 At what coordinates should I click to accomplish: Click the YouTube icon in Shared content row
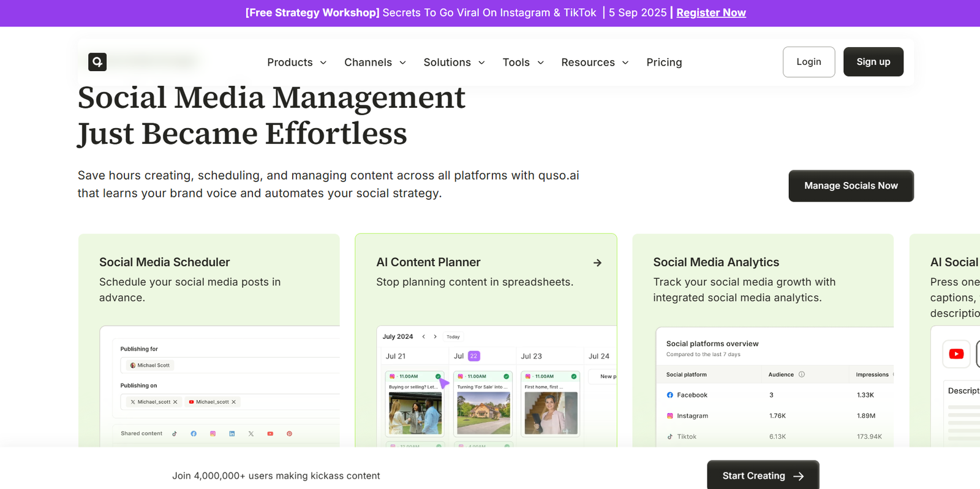pos(270,433)
